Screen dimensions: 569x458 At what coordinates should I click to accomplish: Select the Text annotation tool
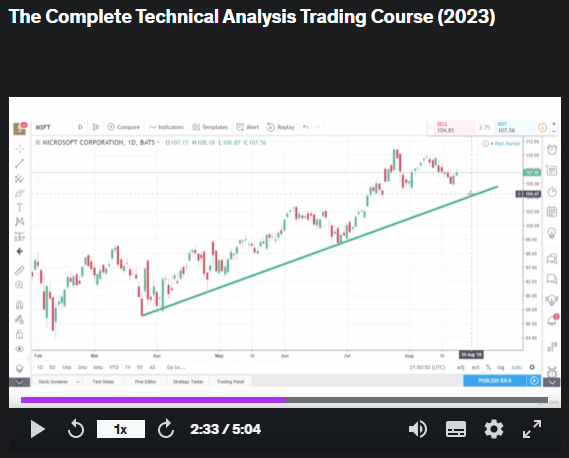(20, 207)
